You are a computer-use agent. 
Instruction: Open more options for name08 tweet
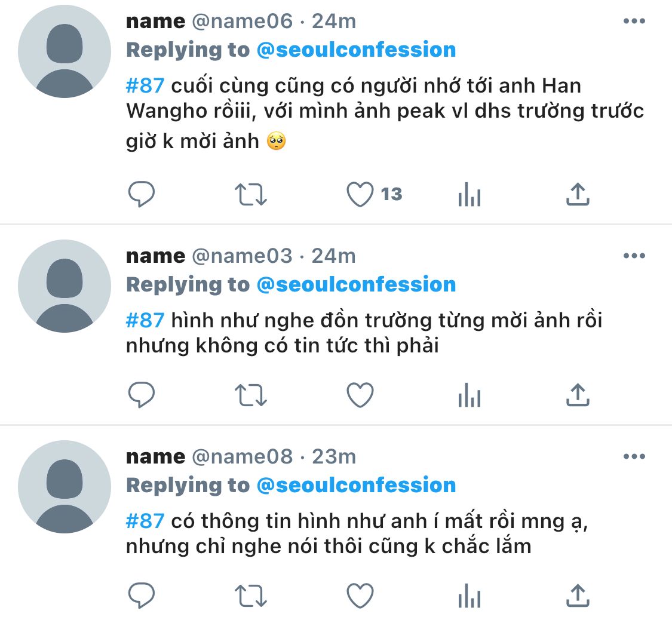point(634,456)
